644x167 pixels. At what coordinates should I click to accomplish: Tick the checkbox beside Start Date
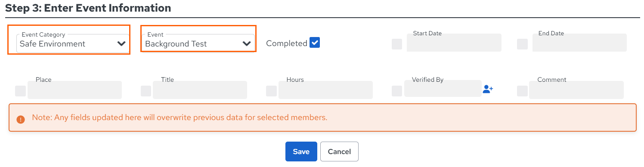pyautogui.click(x=397, y=44)
